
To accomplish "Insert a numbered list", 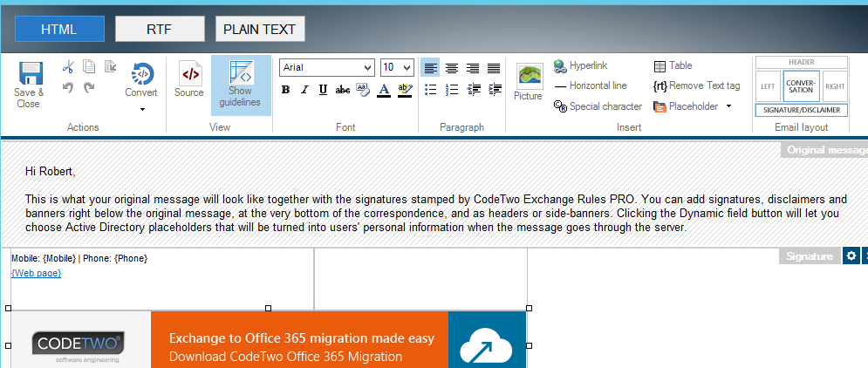I will (452, 89).
